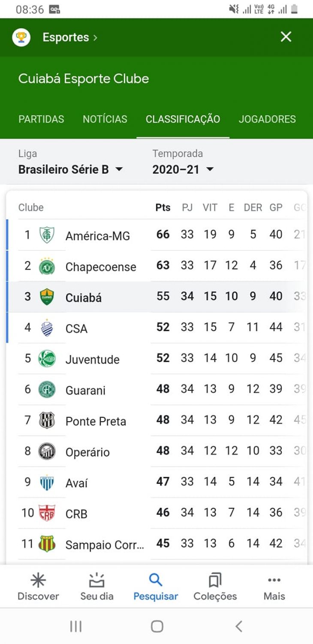
Task: Open the Seu dia section
Action: pos(97,587)
